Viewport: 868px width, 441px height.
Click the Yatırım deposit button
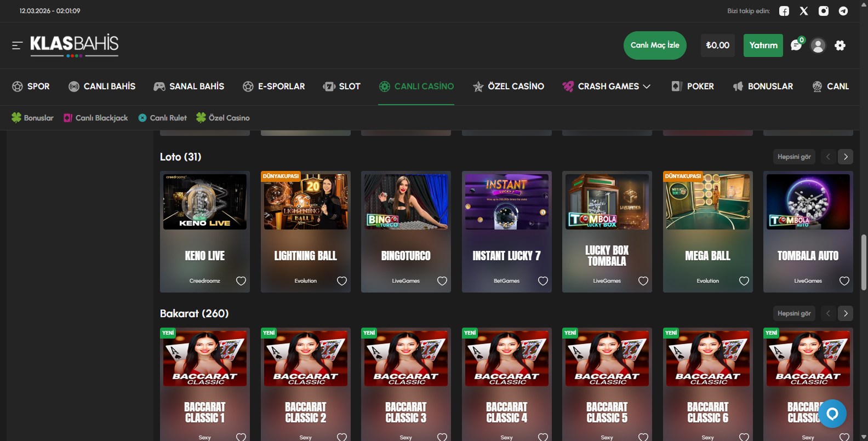(763, 45)
